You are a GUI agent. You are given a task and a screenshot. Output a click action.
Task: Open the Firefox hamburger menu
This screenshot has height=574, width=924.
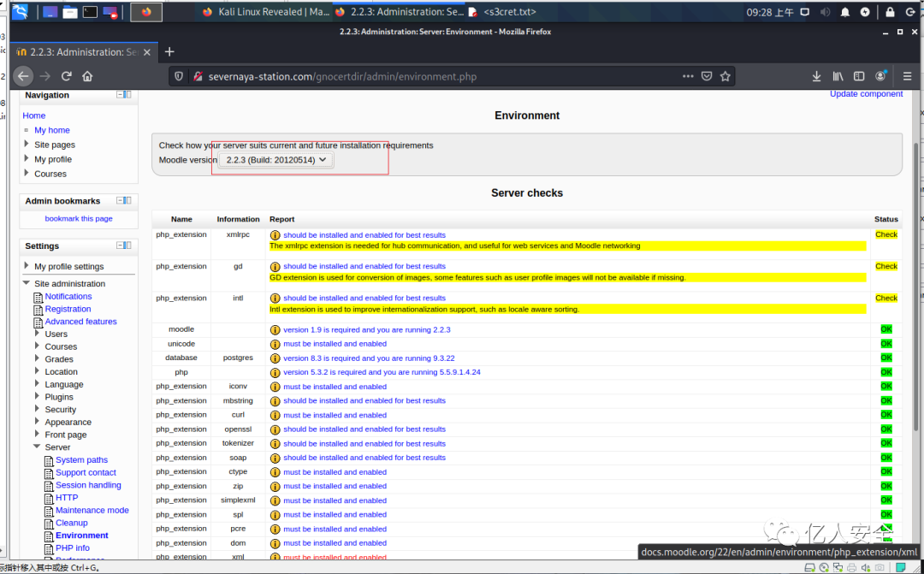pyautogui.click(x=907, y=76)
